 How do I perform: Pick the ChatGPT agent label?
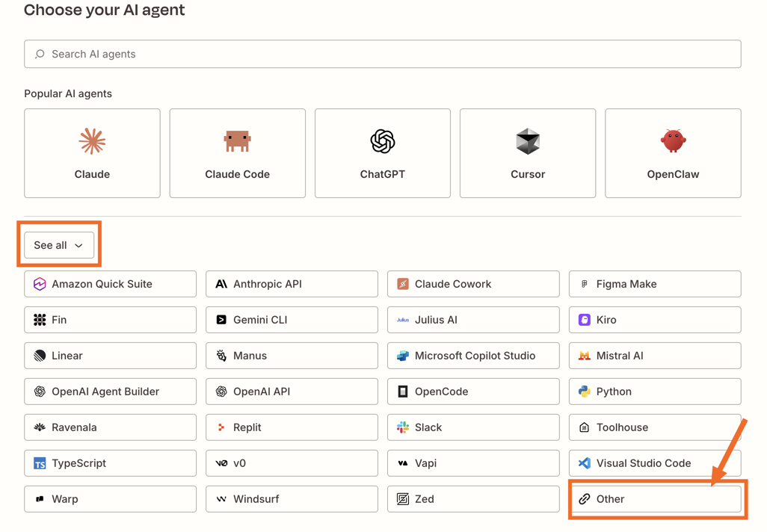point(383,174)
